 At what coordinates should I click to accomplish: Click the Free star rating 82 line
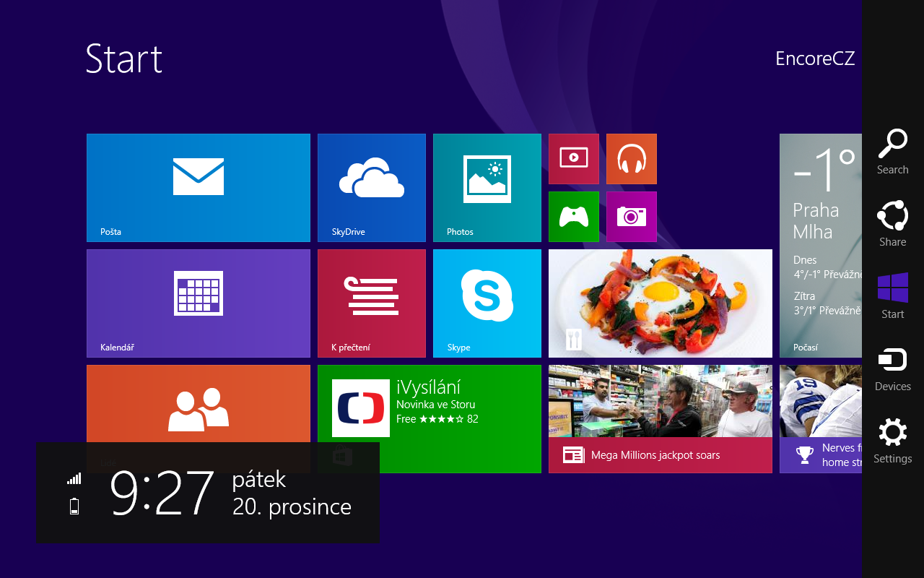coord(437,419)
